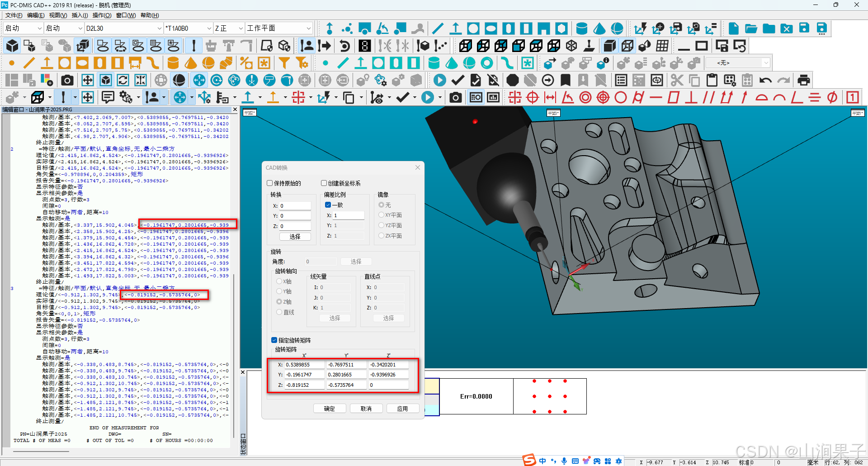868x466 pixels.
Task: Click the orange filter funnel icon
Action: tap(284, 63)
